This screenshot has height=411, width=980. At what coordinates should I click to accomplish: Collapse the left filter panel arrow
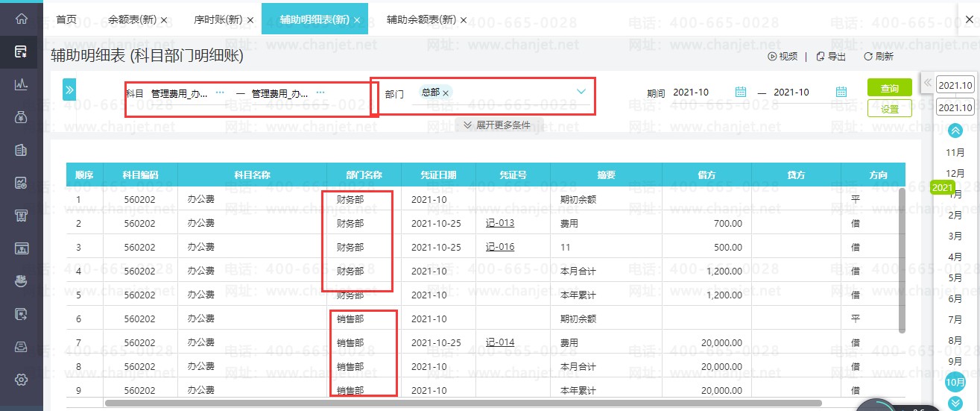[x=69, y=90]
